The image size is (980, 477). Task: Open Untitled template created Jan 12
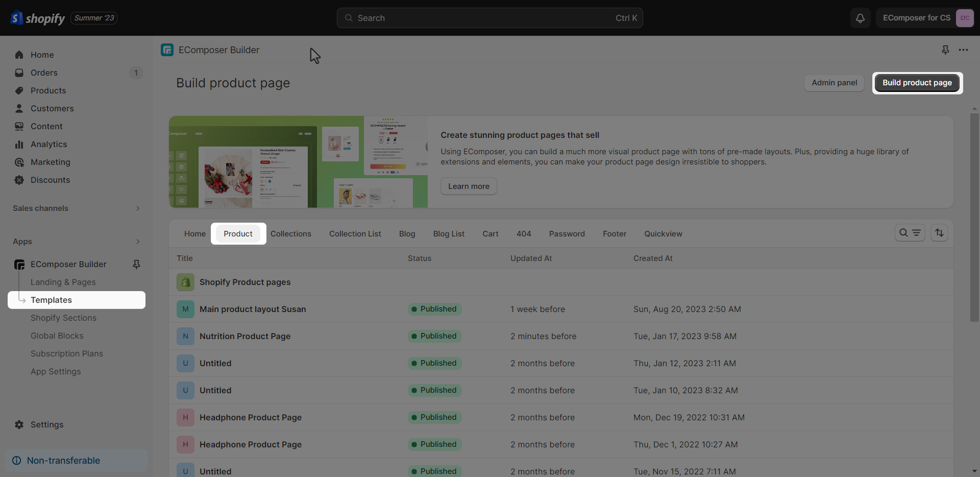click(215, 363)
